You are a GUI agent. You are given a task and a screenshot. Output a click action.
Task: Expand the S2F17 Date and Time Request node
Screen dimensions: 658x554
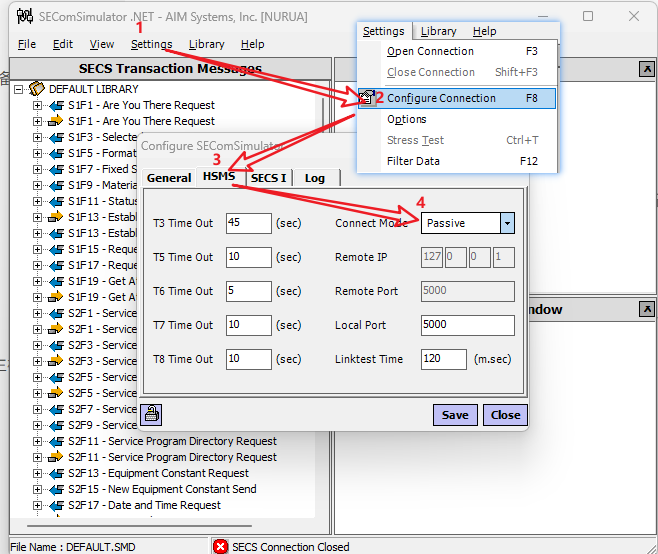pyautogui.click(x=37, y=505)
